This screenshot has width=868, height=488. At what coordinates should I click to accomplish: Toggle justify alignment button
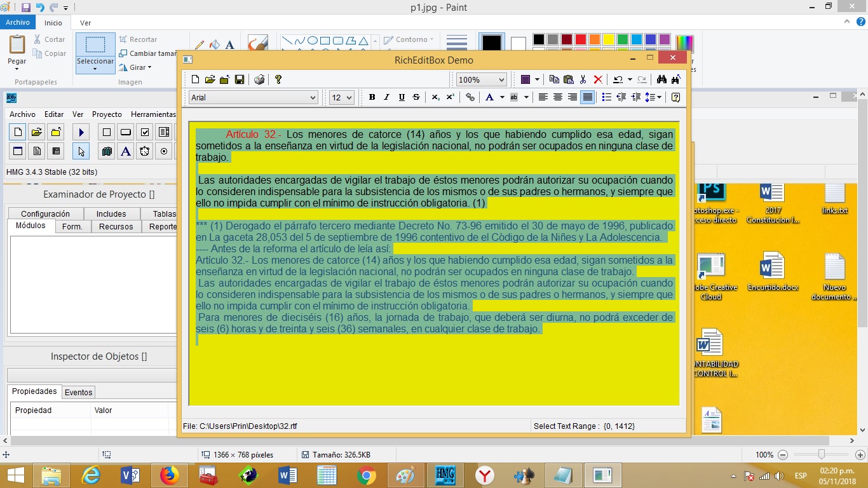[x=588, y=97]
